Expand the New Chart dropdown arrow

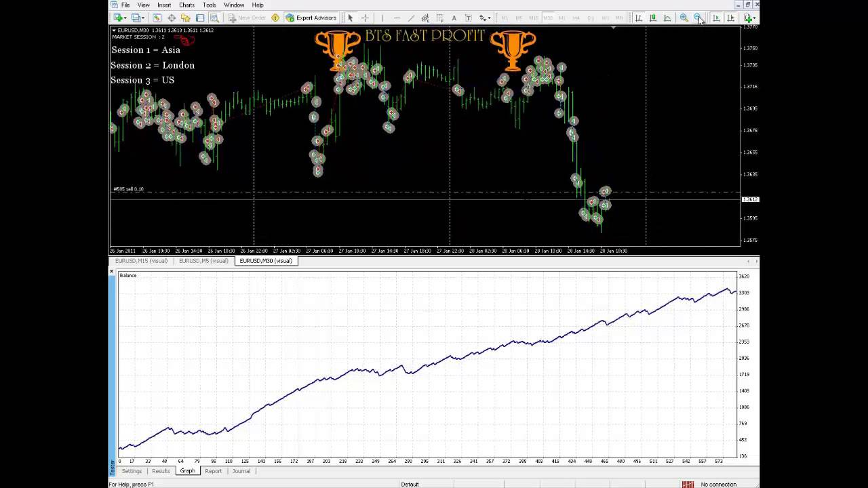coord(125,18)
